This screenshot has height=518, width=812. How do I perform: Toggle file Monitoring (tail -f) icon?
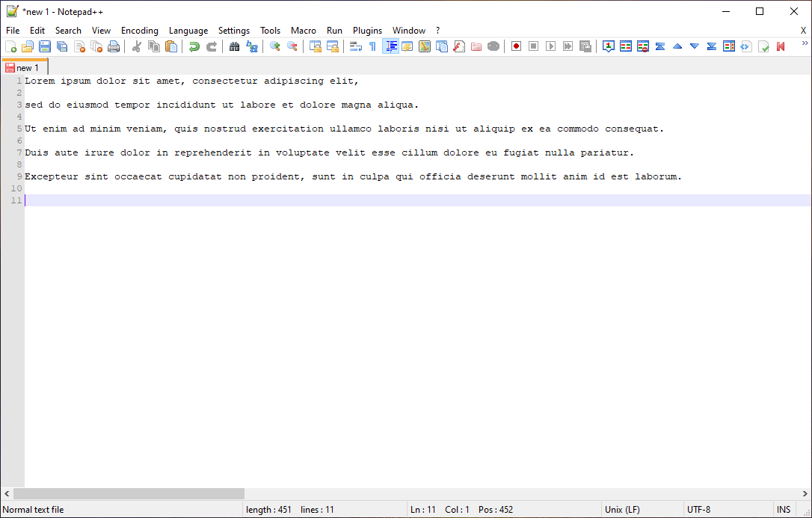pyautogui.click(x=493, y=46)
